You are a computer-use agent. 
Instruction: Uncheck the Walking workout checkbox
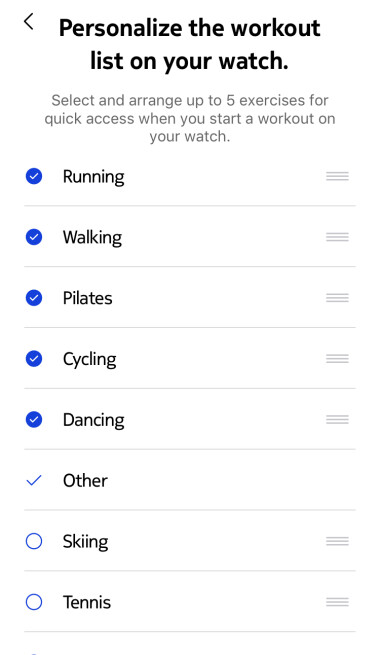[x=34, y=237]
